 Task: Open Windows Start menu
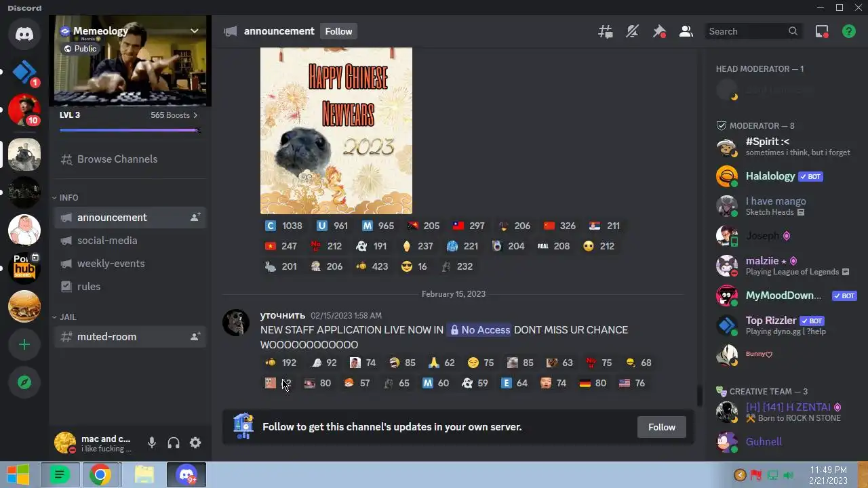[18, 475]
